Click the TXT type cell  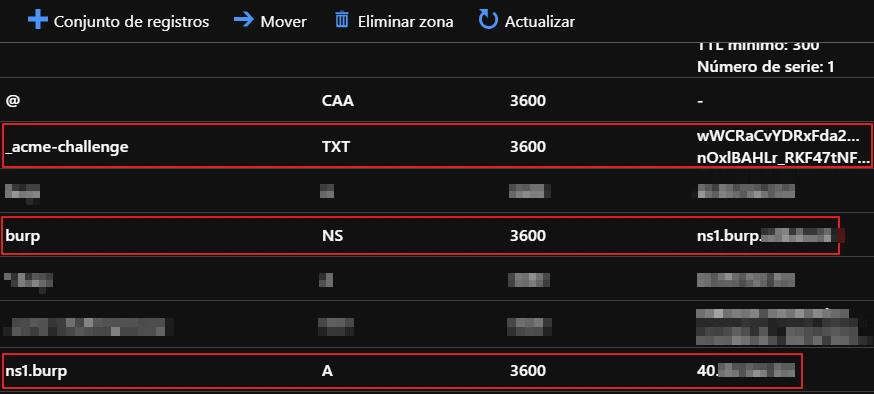click(x=336, y=147)
